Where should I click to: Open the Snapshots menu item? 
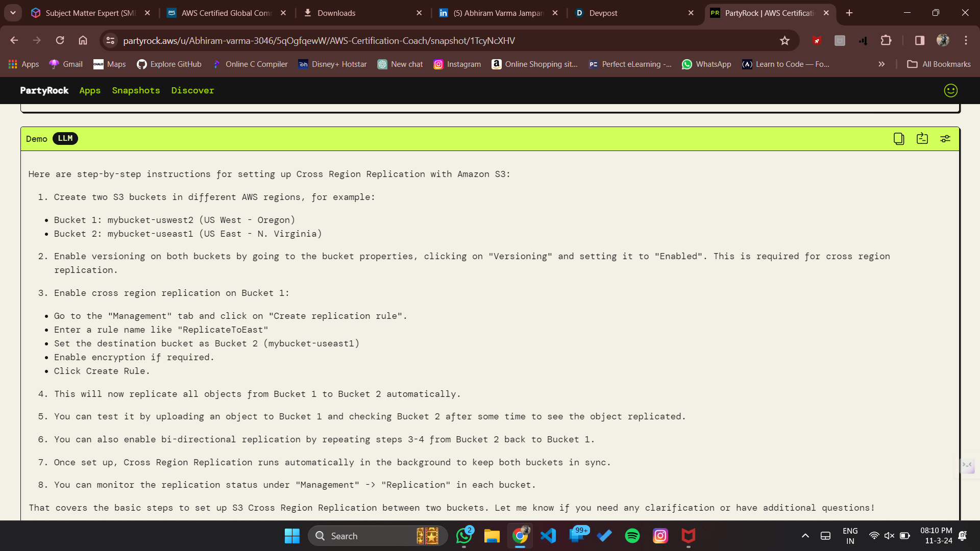pyautogui.click(x=136, y=90)
